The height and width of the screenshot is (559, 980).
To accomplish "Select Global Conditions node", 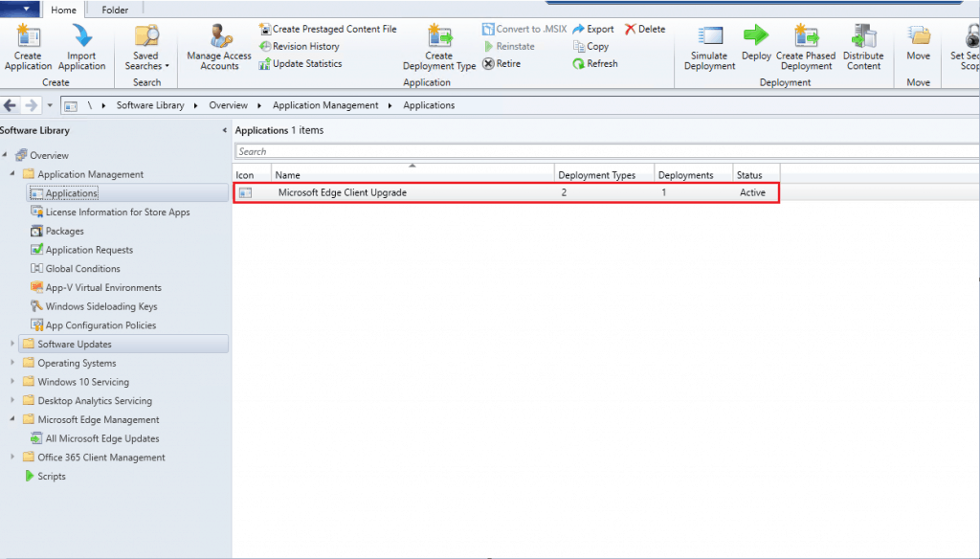I will pos(82,268).
